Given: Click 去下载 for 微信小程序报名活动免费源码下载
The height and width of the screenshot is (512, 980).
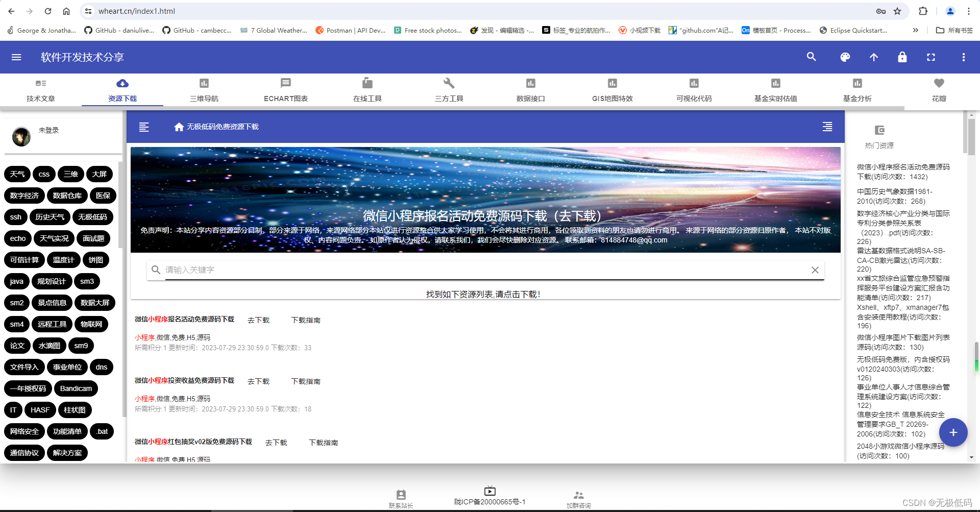Looking at the screenshot, I should [259, 320].
